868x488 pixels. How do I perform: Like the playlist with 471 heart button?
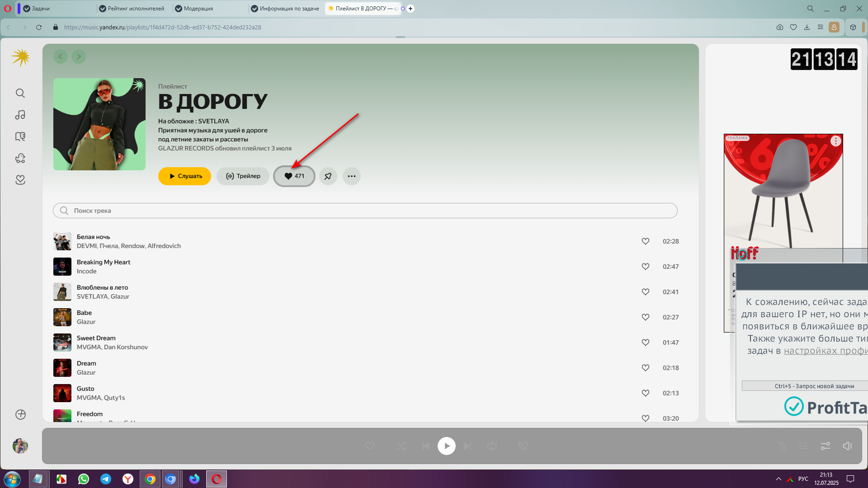pyautogui.click(x=294, y=176)
